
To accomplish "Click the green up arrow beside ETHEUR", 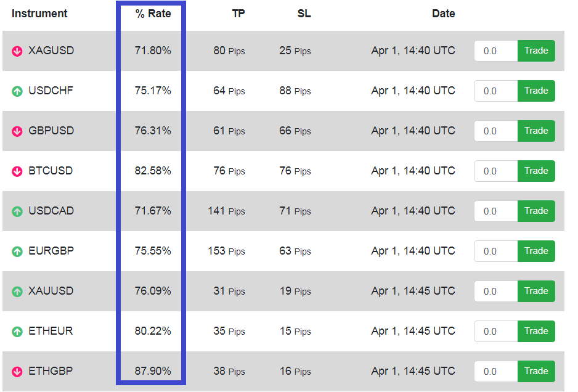I will pyautogui.click(x=17, y=332).
